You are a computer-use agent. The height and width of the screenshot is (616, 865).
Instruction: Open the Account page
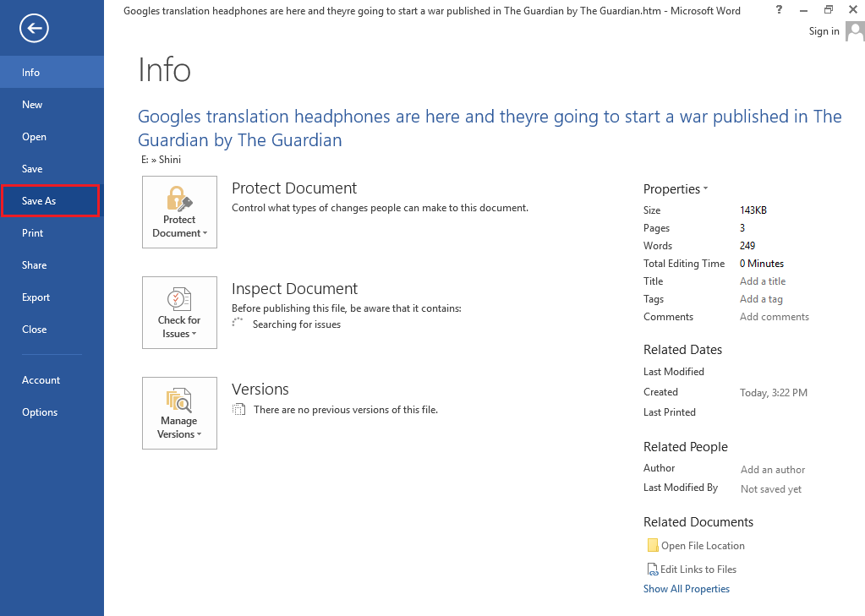(x=52, y=380)
